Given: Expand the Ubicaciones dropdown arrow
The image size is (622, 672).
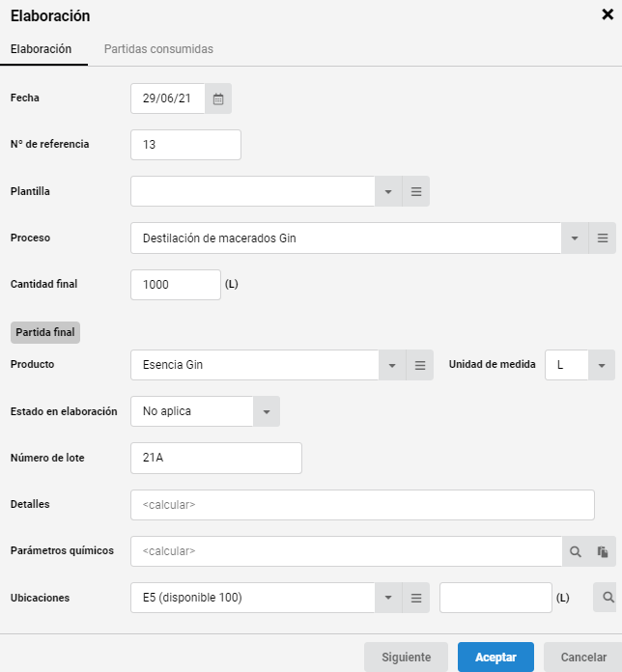Looking at the screenshot, I should pos(388,598).
